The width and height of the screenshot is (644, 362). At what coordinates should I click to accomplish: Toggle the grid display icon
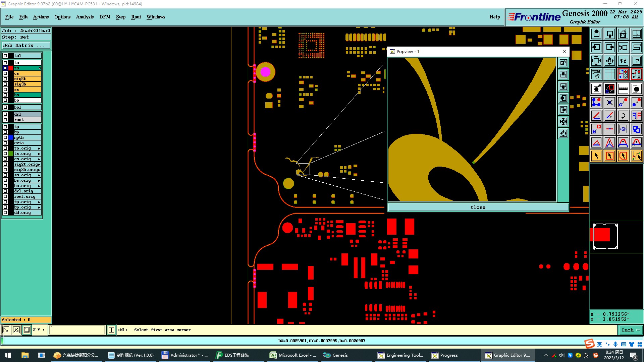(x=609, y=74)
